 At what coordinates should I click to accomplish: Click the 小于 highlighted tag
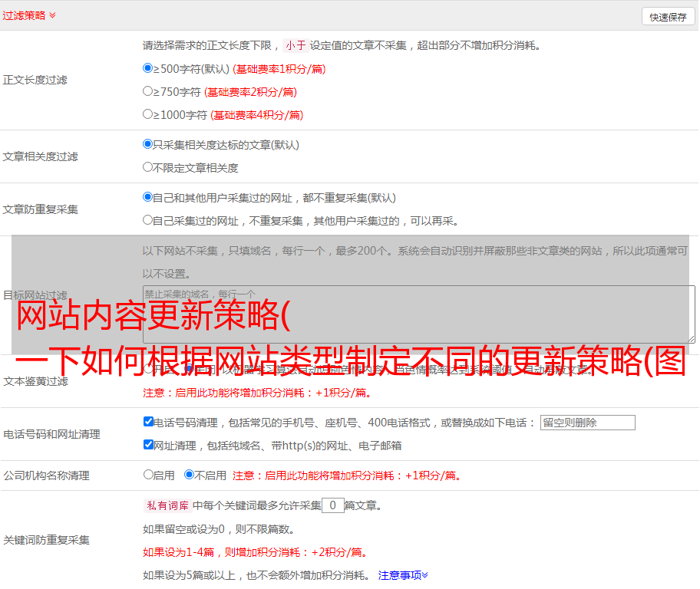(x=296, y=45)
